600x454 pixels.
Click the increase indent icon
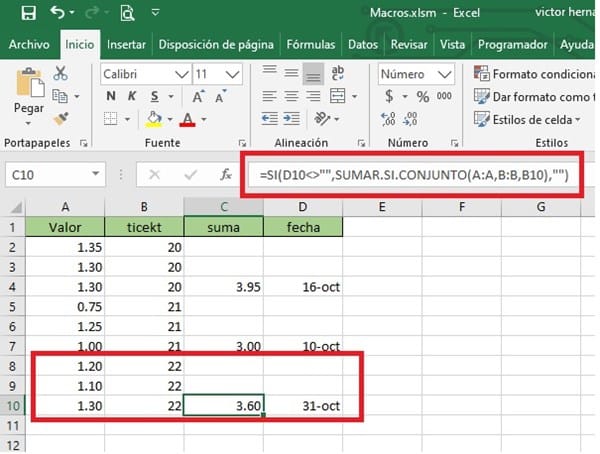(x=292, y=119)
